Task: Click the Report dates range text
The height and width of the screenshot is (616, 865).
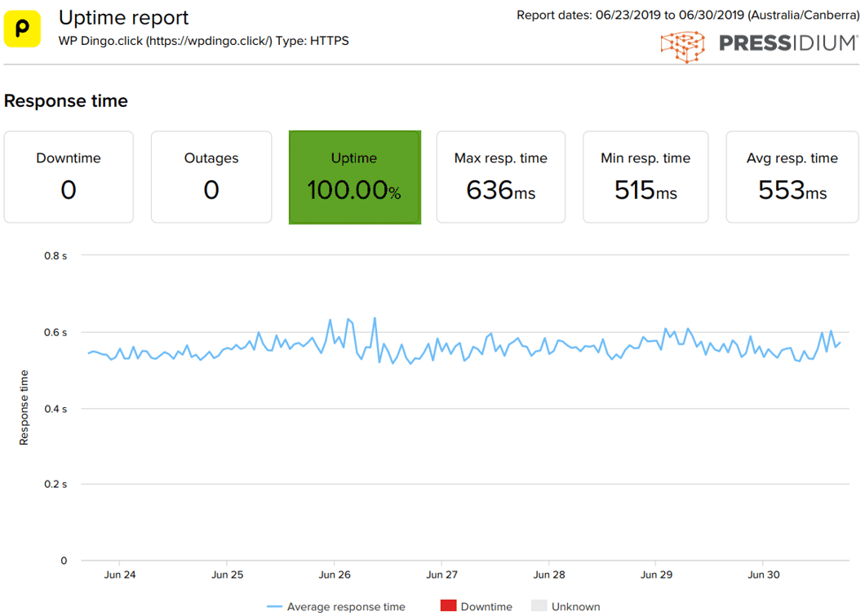Action: (687, 15)
